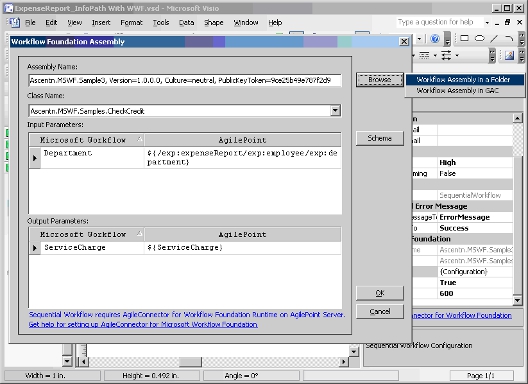
Task: Open the View menu
Action: [x=74, y=23]
